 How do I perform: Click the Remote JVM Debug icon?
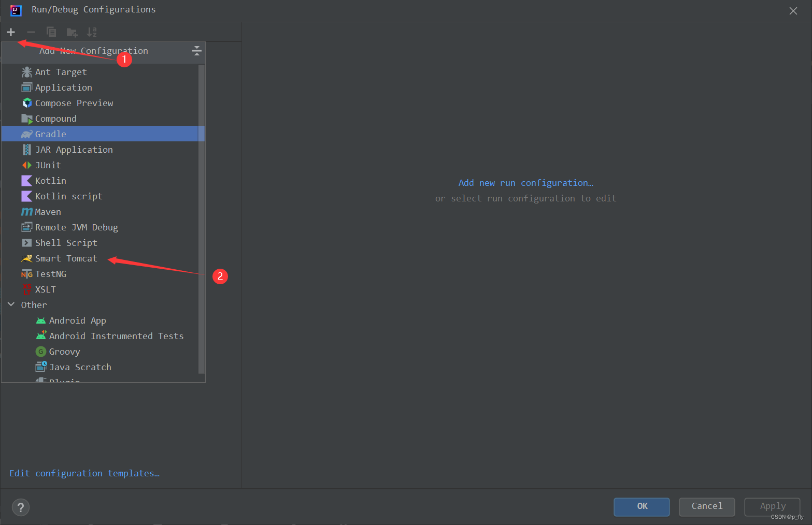(27, 227)
